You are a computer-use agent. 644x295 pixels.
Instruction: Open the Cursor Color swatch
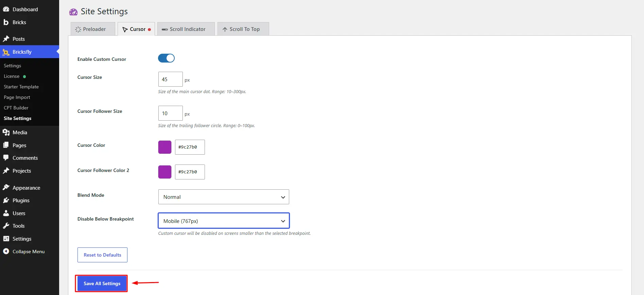165,147
